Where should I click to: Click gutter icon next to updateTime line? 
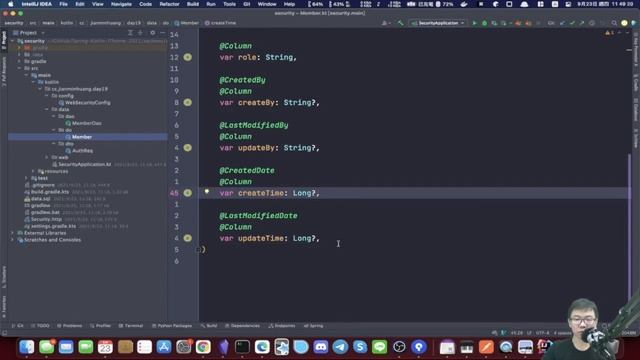point(187,238)
